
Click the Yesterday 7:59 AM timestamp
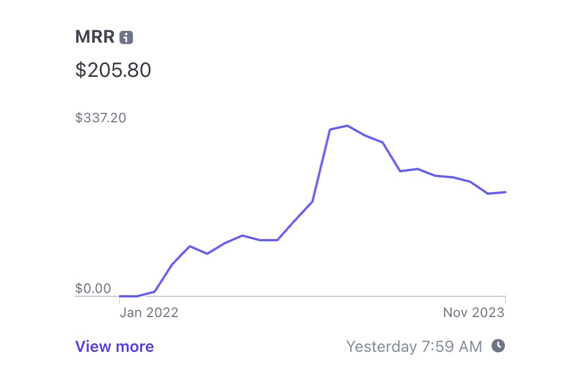click(414, 347)
